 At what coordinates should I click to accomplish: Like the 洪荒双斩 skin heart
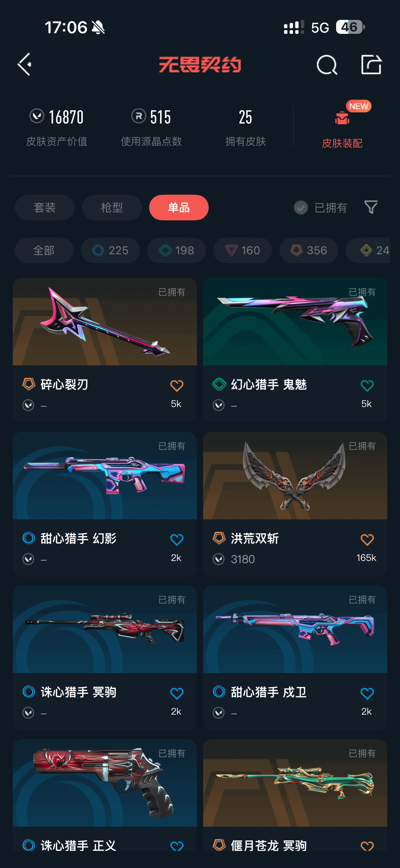coord(367,540)
